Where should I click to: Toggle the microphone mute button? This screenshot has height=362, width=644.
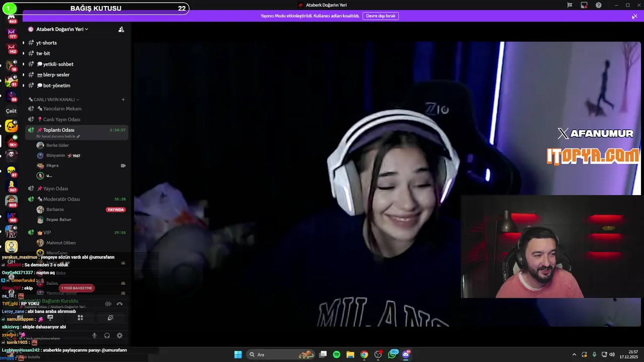click(94, 335)
